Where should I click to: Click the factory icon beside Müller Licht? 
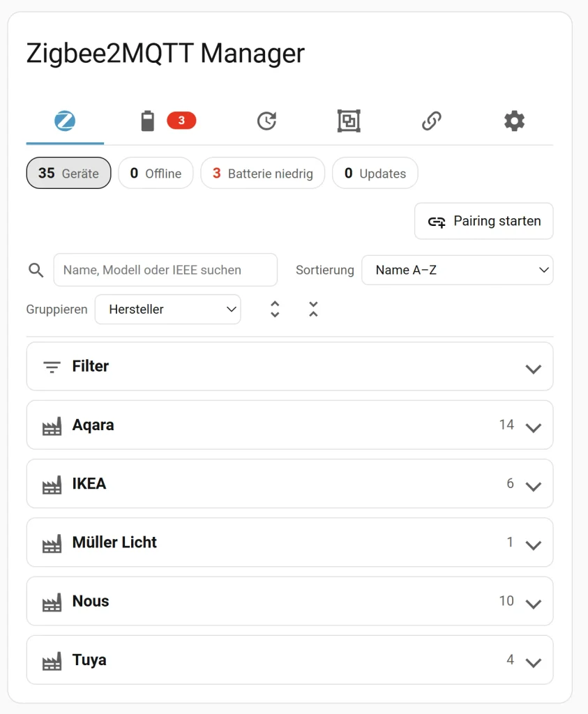(52, 544)
